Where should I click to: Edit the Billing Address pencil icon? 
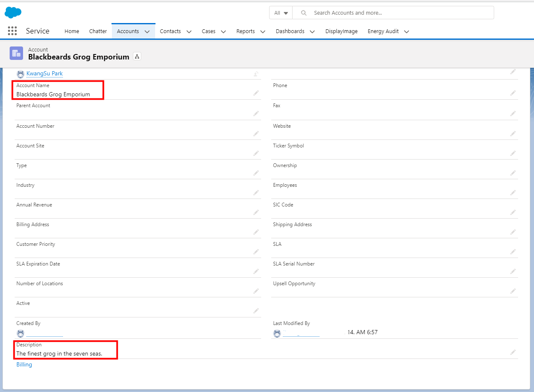(256, 232)
